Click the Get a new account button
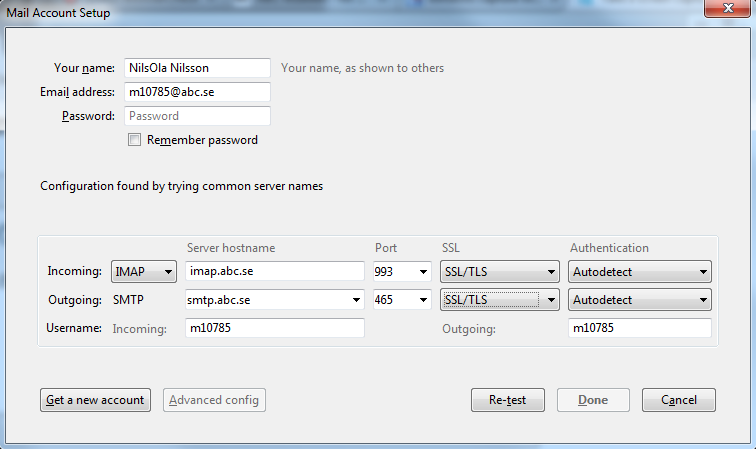 pyautogui.click(x=95, y=400)
